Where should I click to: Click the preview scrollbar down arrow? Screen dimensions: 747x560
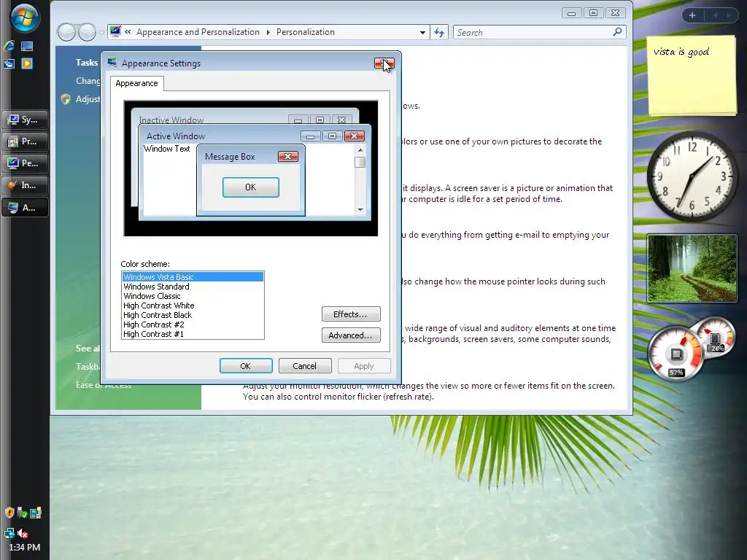360,209
